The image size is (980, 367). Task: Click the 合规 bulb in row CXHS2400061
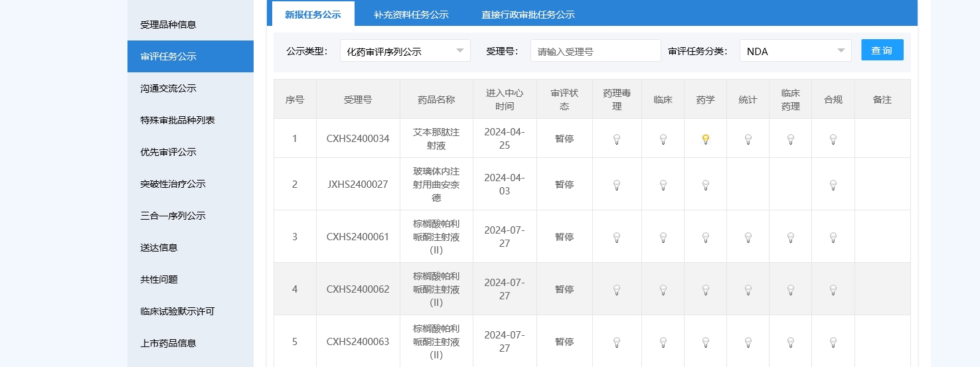coord(833,238)
